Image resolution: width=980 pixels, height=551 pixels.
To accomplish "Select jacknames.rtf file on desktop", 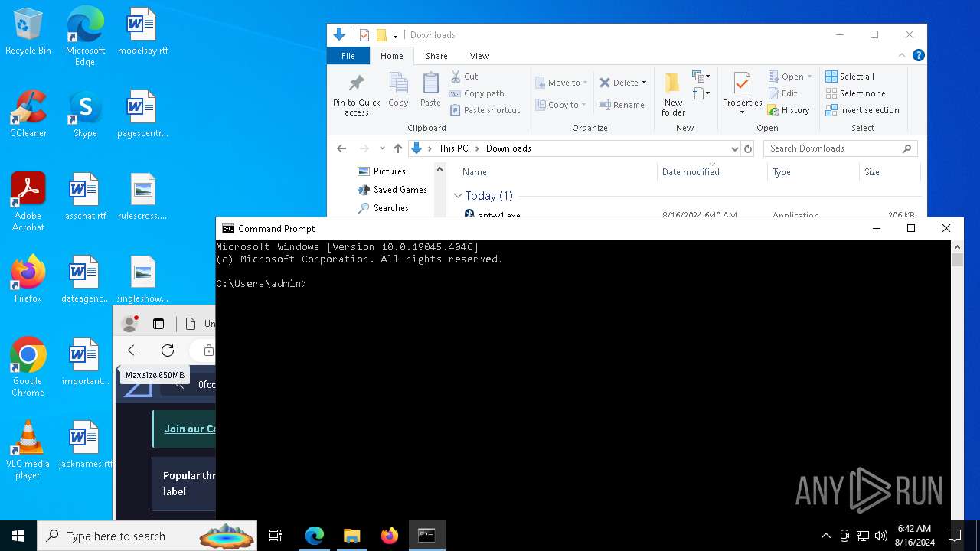I will (85, 445).
